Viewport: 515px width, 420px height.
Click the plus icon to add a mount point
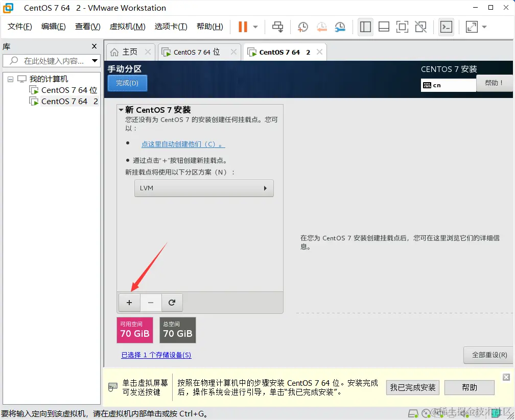click(129, 303)
